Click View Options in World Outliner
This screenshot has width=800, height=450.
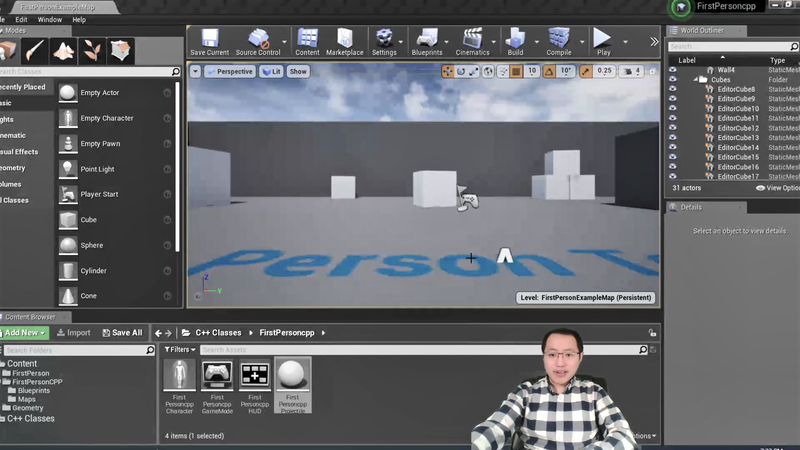pyautogui.click(x=778, y=188)
